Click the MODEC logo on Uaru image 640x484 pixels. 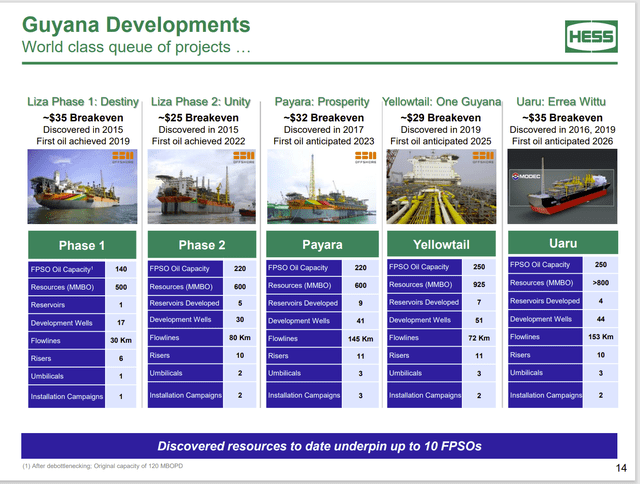click(527, 176)
